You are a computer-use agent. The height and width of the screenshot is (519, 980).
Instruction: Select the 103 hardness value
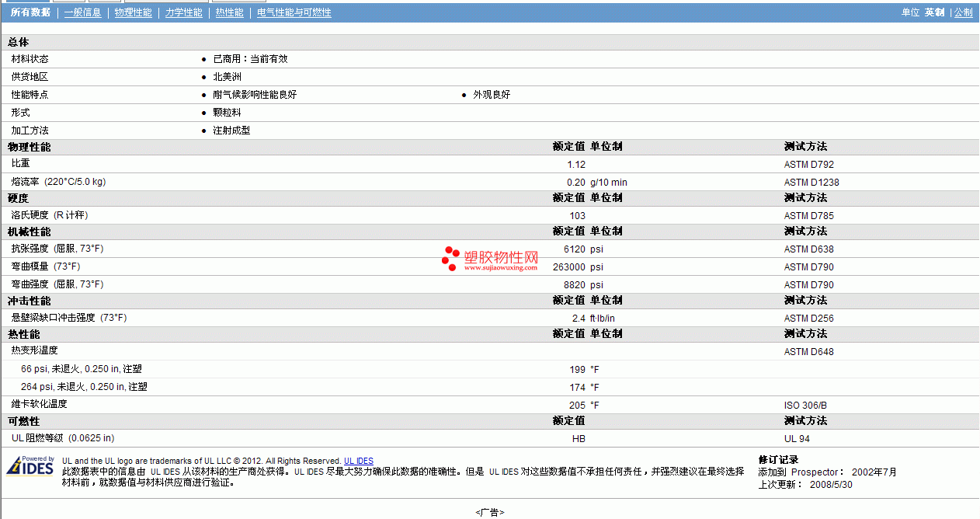click(578, 216)
